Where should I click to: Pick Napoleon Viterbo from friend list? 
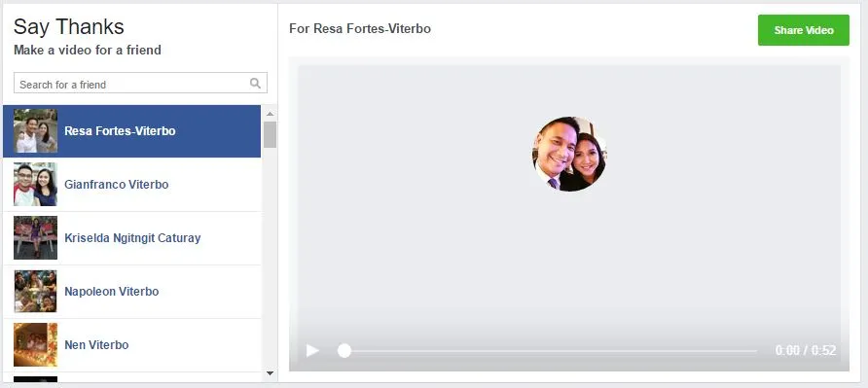click(x=131, y=292)
